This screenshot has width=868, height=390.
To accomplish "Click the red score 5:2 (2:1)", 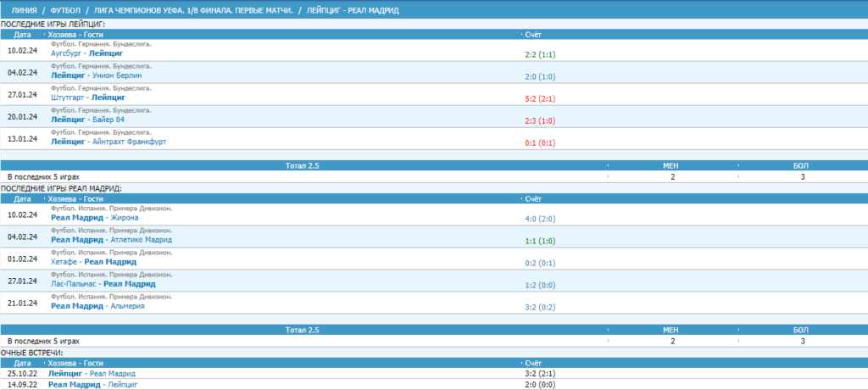I will point(540,98).
